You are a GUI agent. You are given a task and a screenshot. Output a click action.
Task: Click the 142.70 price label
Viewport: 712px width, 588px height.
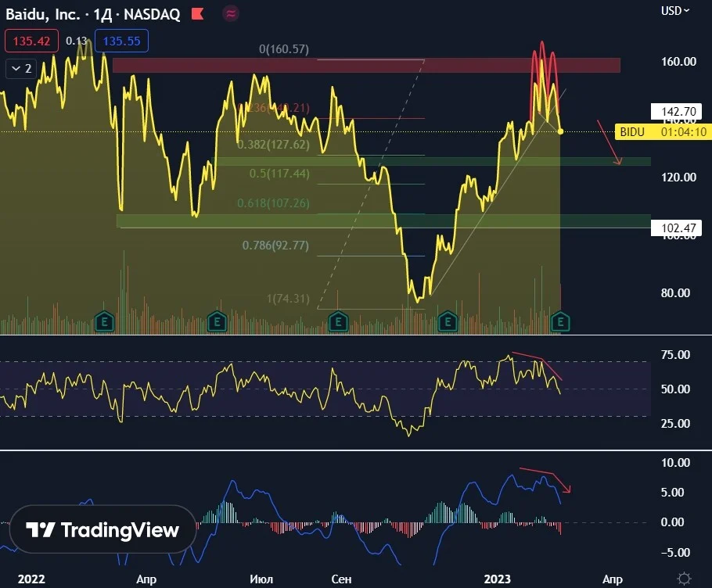[676, 111]
